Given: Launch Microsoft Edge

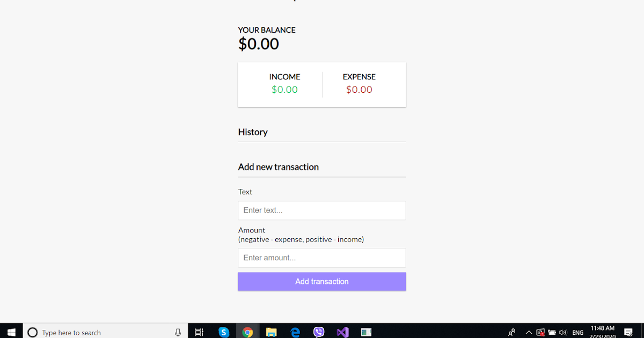Looking at the screenshot, I should (x=295, y=332).
